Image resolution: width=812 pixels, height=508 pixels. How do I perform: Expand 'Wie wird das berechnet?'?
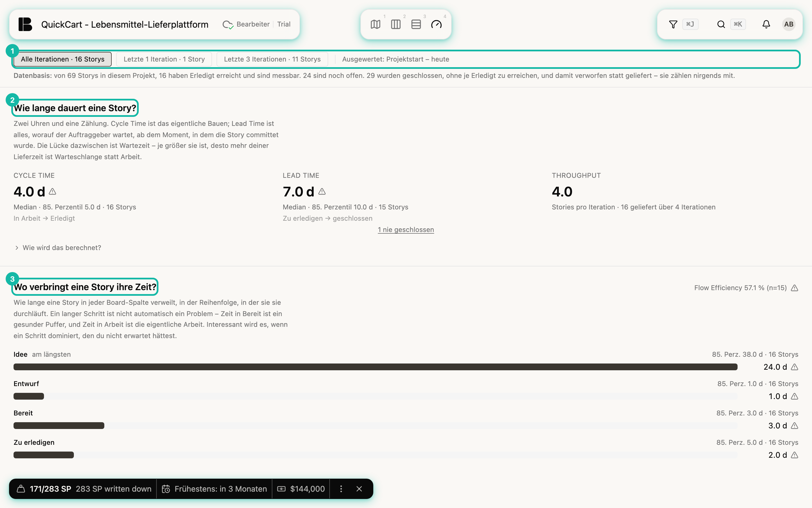pyautogui.click(x=58, y=248)
